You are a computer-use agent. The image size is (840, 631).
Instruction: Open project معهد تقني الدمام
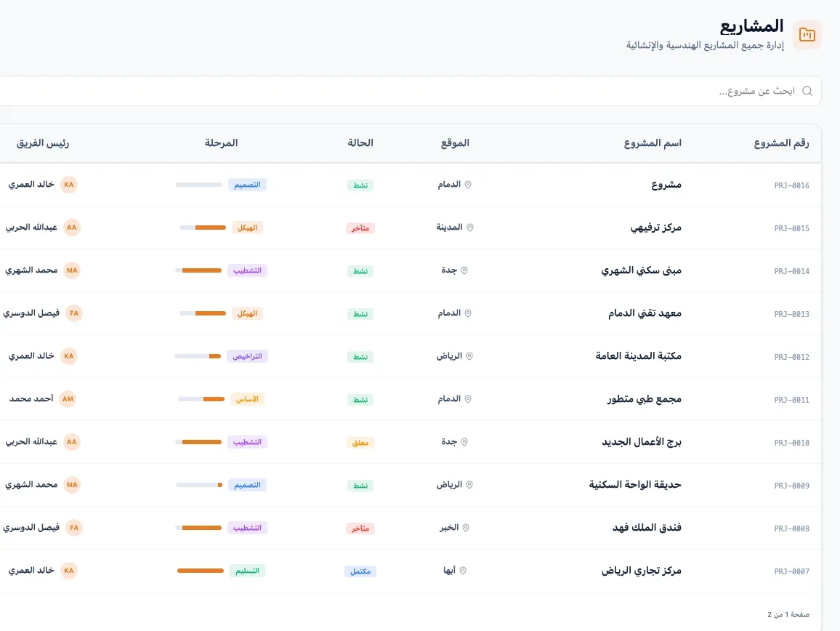(x=645, y=313)
